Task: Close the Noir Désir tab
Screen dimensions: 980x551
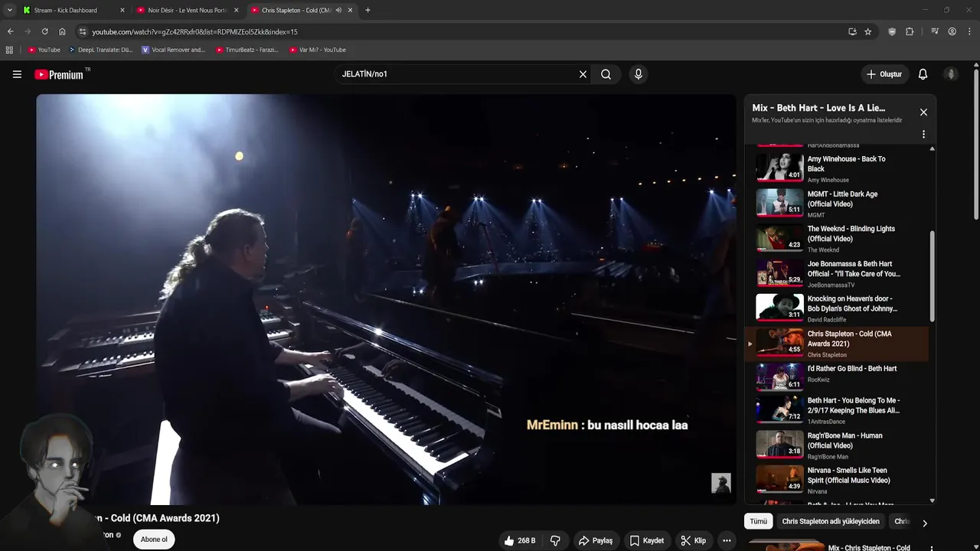Action: pyautogui.click(x=236, y=11)
